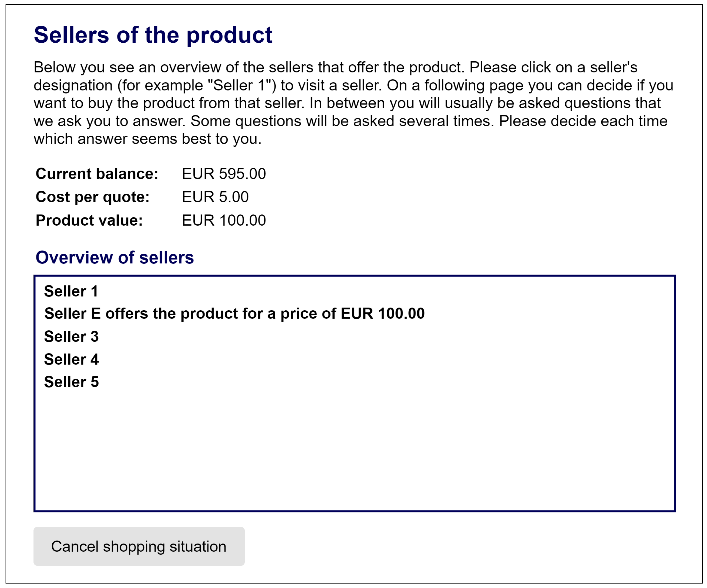Click the EUR 5.00 quote cost value
This screenshot has height=588, width=707.
(x=215, y=197)
